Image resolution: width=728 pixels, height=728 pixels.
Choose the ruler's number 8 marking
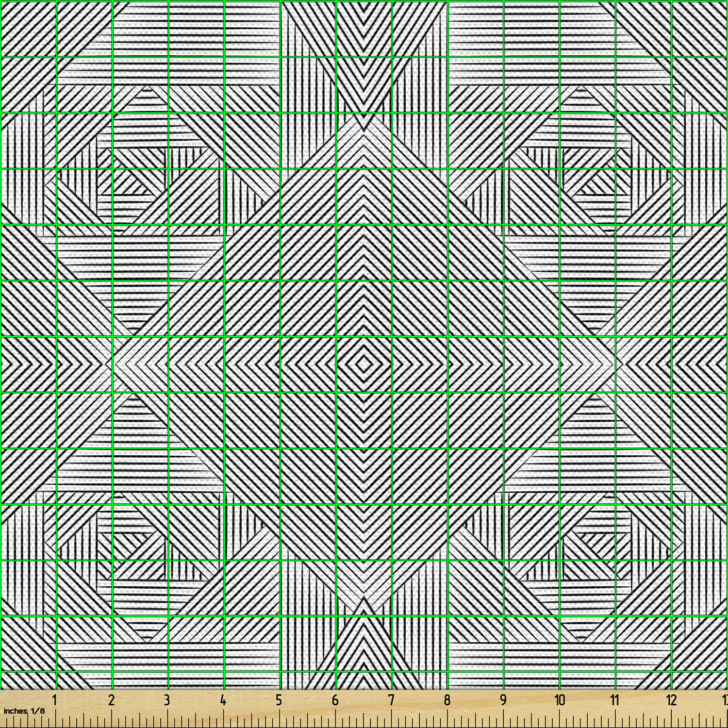point(447,700)
